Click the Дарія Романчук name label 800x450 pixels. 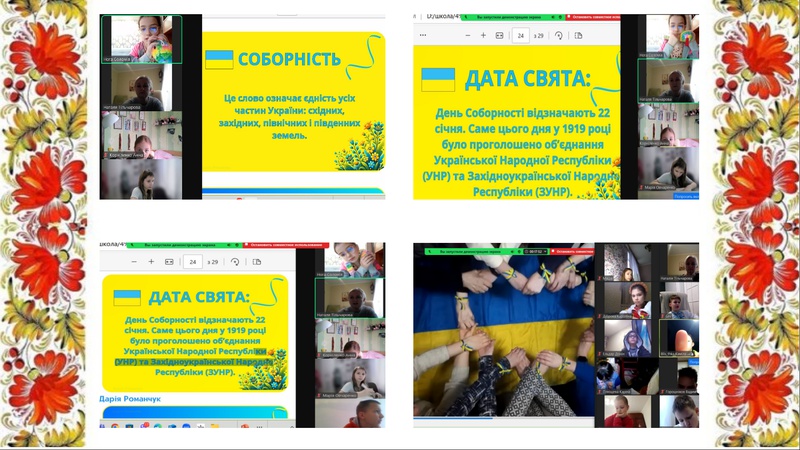point(130,399)
